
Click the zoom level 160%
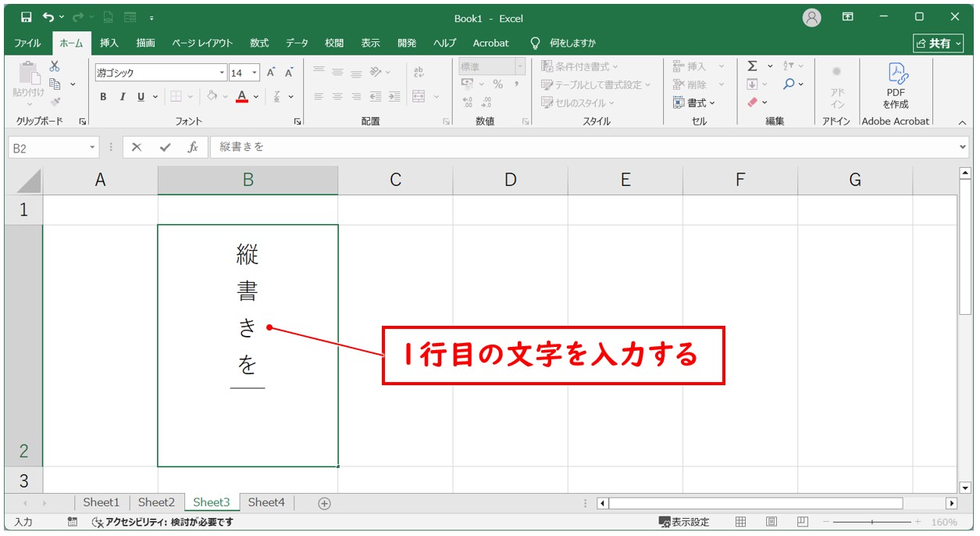point(944,522)
